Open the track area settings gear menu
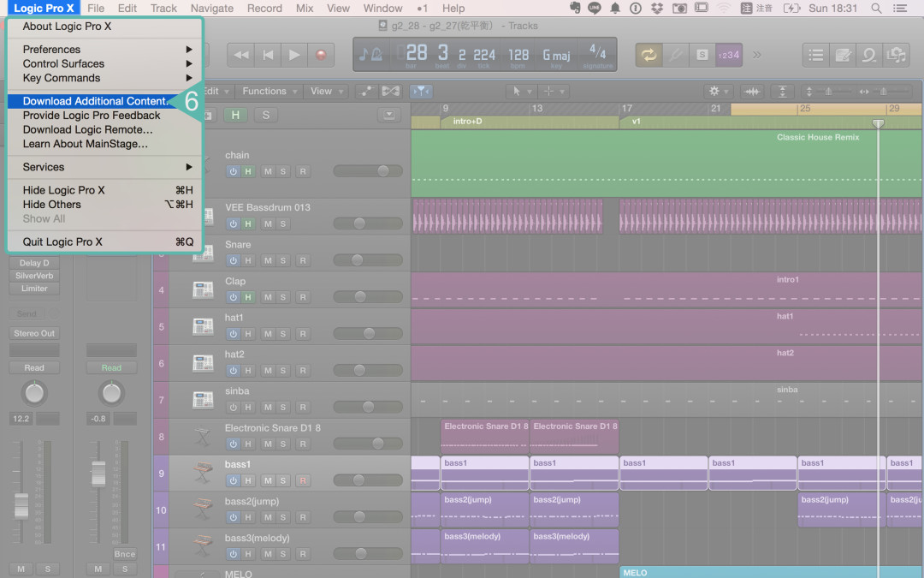This screenshot has height=578, width=924. [713, 91]
